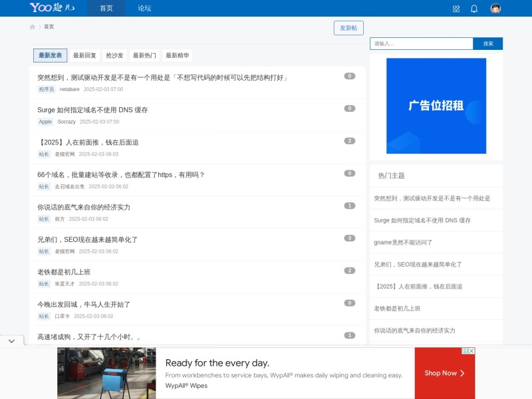Open hot topic 老铁都是初几上班
Viewport: 532px width, 399px height.
[x=397, y=309]
